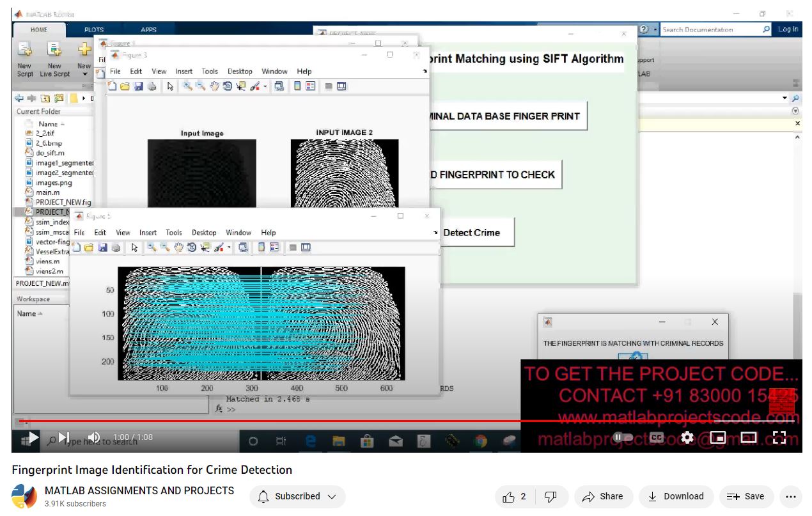Select Rotate 3D tool in Figure 5 toolbar
The height and width of the screenshot is (516, 812).
pyautogui.click(x=192, y=247)
